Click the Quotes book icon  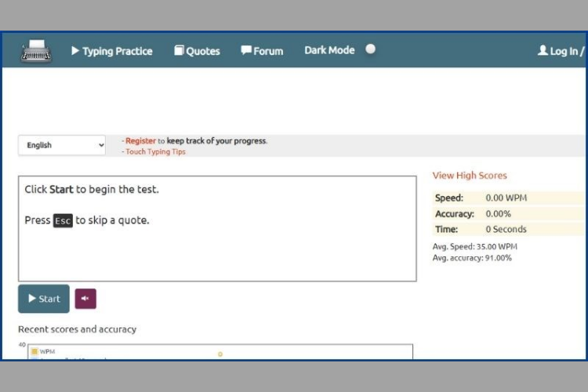coord(179,50)
